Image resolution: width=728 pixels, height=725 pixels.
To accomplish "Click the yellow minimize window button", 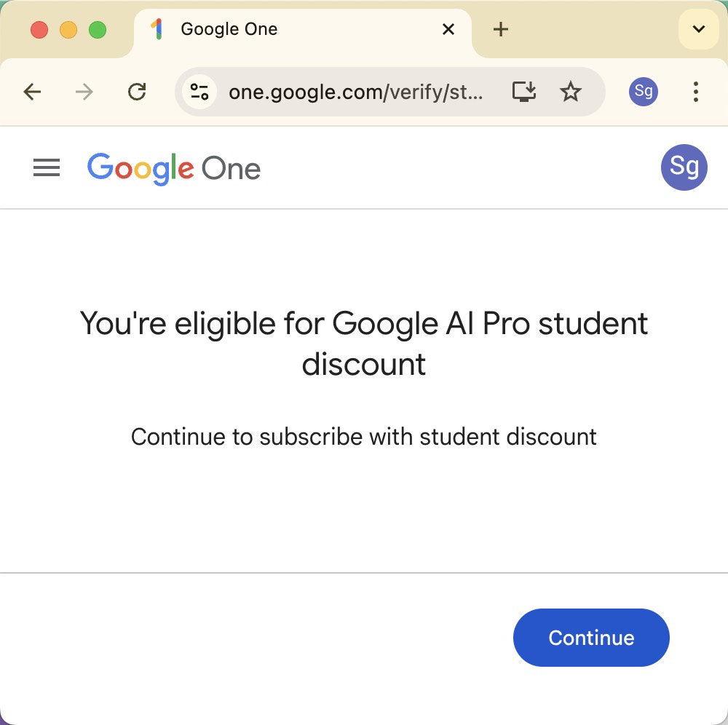I will [x=68, y=30].
